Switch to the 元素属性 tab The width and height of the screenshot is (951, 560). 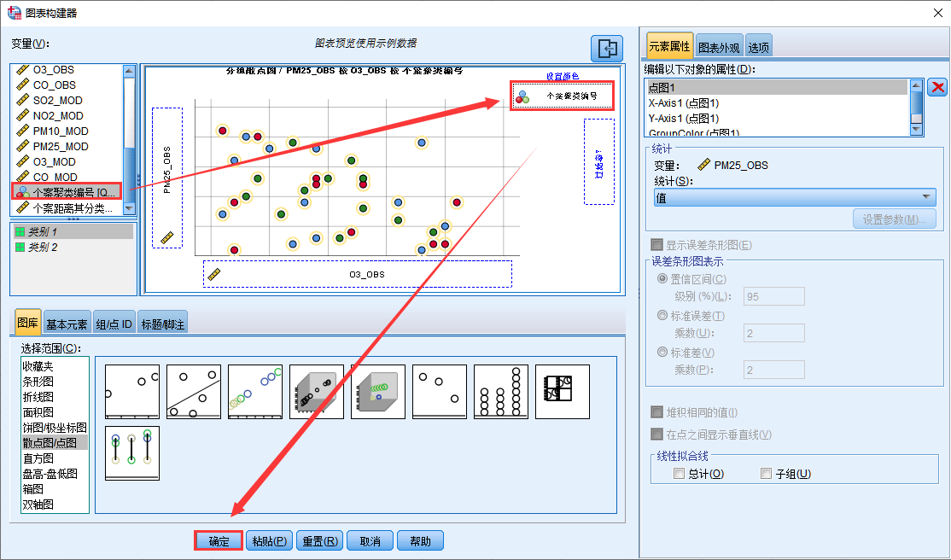click(x=669, y=46)
